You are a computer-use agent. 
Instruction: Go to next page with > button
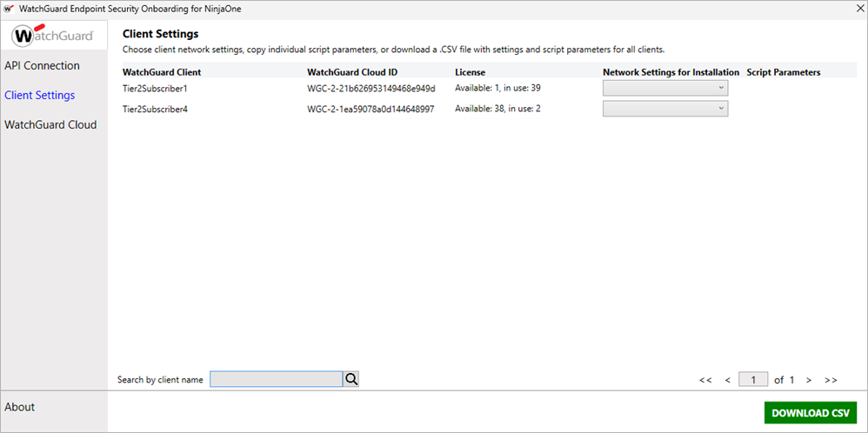(x=809, y=380)
